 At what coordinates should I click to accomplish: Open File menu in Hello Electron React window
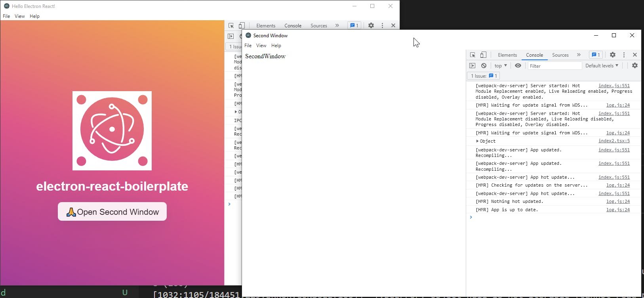tap(6, 16)
